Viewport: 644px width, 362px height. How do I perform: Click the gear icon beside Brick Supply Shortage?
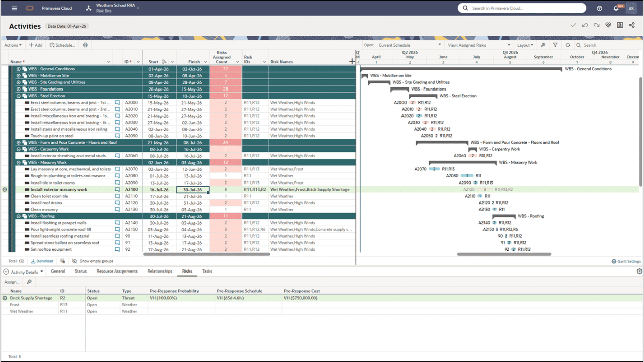[x=5, y=298]
